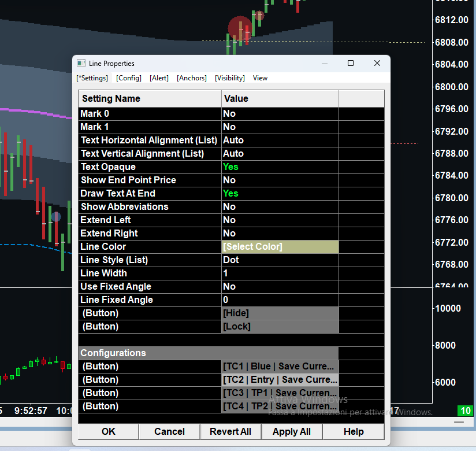Click the TC2 Entry configuration button
The image size is (476, 451).
tap(280, 380)
